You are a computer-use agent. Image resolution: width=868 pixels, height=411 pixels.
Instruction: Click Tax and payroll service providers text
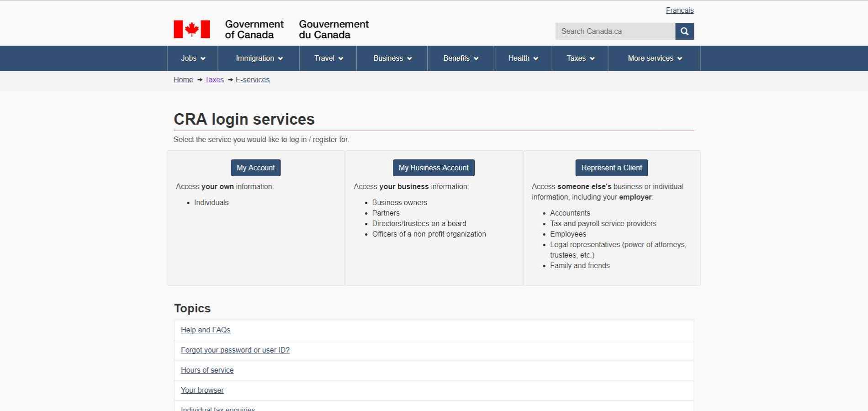(603, 223)
